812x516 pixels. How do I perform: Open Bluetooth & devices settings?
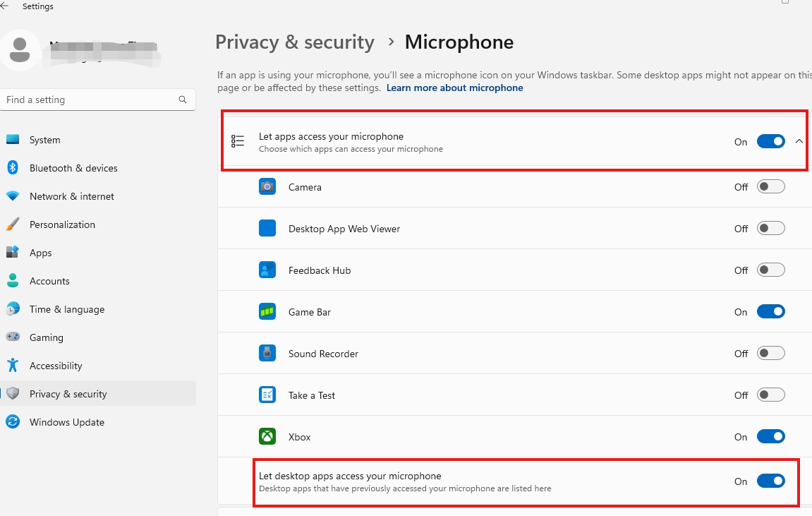point(16,168)
